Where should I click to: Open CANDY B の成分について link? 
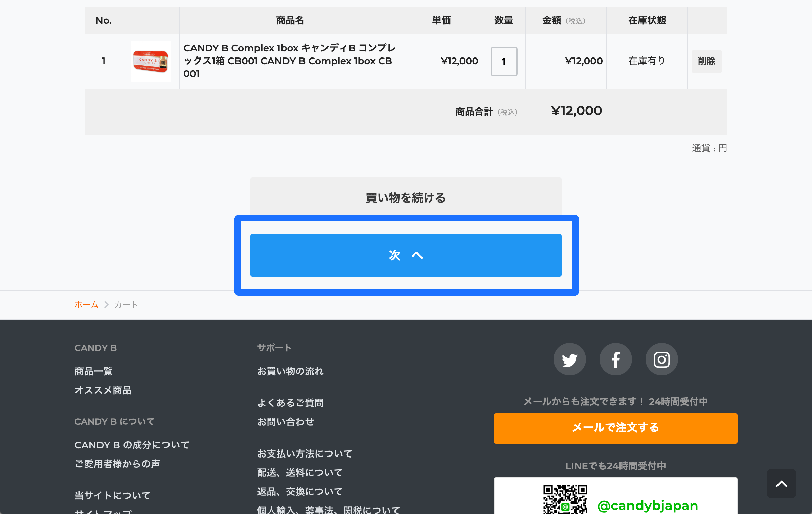coord(132,445)
